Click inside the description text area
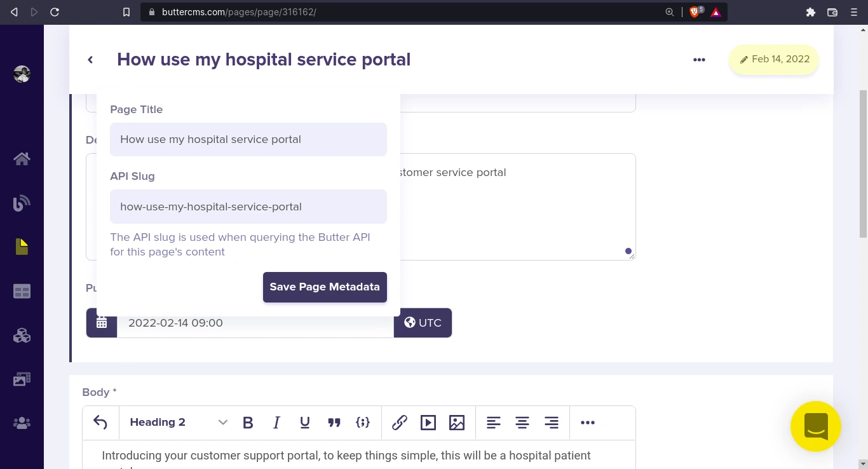Image resolution: width=868 pixels, height=469 pixels. click(x=518, y=207)
